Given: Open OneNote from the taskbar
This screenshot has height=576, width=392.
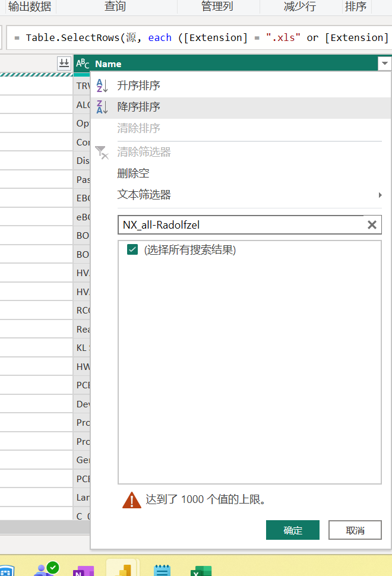Looking at the screenshot, I should pyautogui.click(x=83, y=570).
